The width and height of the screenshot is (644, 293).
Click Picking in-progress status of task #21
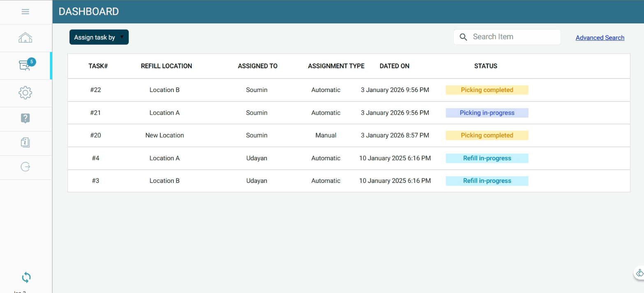(487, 113)
